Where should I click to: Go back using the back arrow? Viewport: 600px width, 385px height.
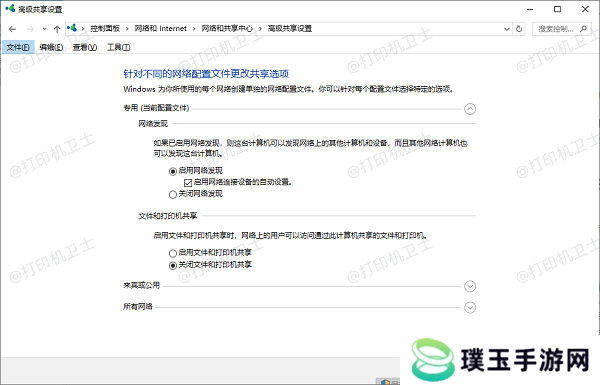12,29
